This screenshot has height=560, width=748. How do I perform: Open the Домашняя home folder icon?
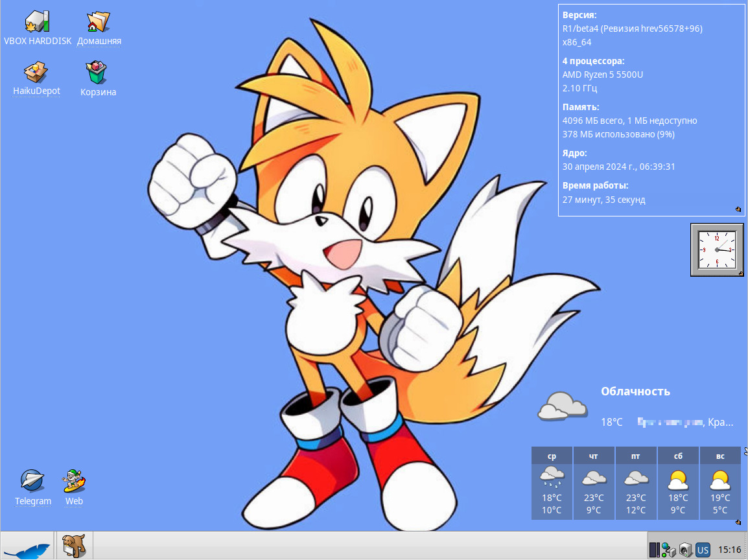[99, 22]
